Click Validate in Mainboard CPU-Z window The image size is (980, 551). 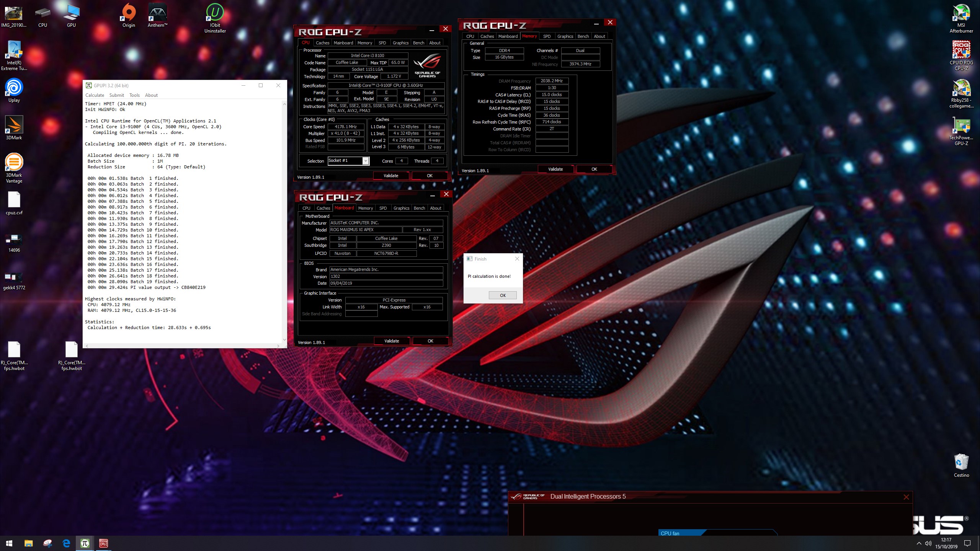pyautogui.click(x=392, y=341)
